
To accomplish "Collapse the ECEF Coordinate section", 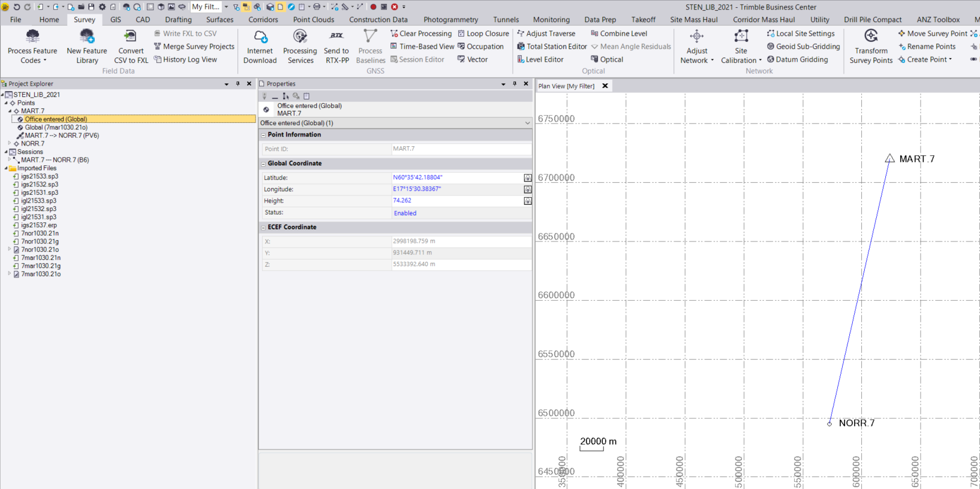I will [263, 228].
